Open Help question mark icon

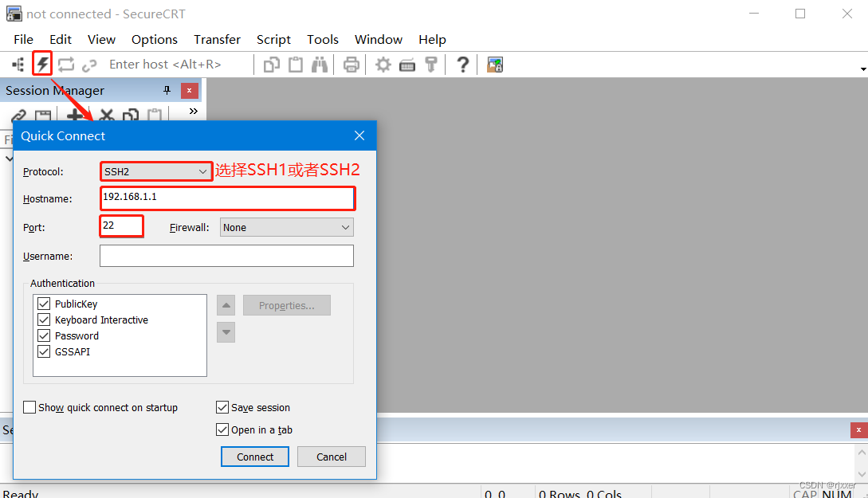point(463,65)
